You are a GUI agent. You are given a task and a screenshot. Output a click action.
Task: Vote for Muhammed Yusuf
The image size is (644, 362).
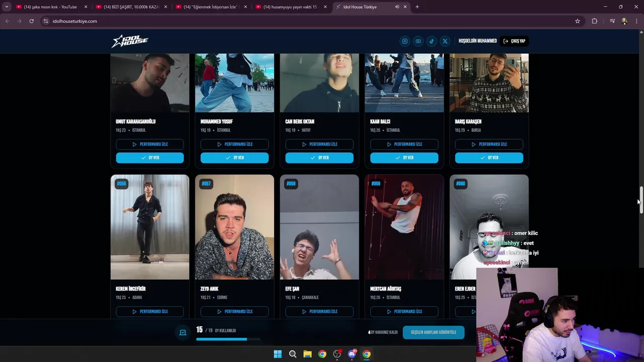234,158
